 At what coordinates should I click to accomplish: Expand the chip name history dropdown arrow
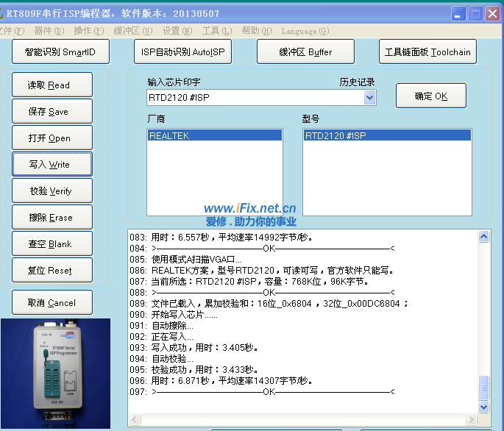point(369,97)
